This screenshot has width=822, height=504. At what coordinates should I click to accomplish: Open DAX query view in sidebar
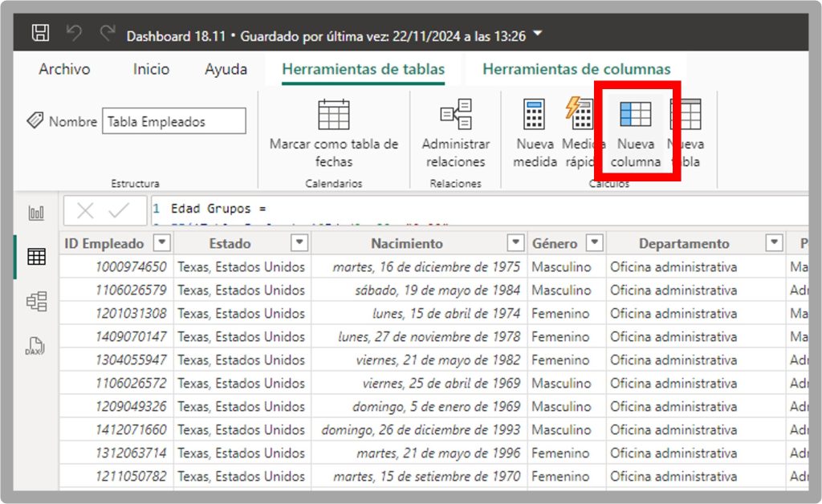36,346
